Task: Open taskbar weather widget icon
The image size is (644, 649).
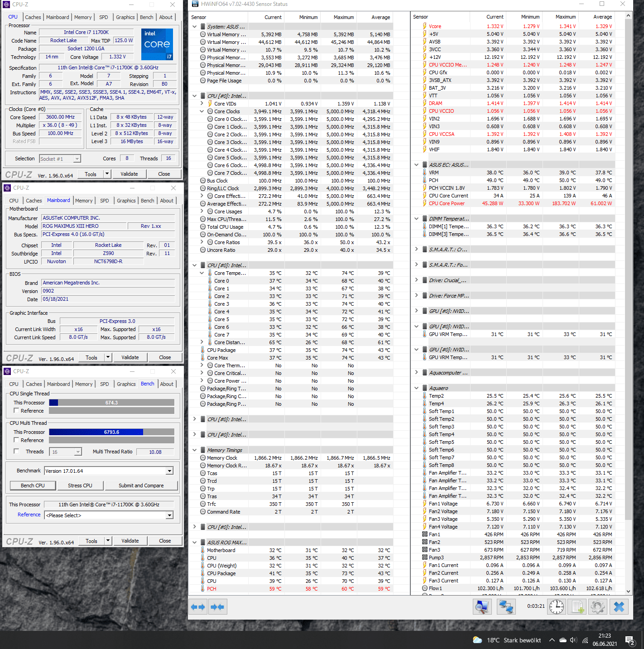Action: pos(477,640)
